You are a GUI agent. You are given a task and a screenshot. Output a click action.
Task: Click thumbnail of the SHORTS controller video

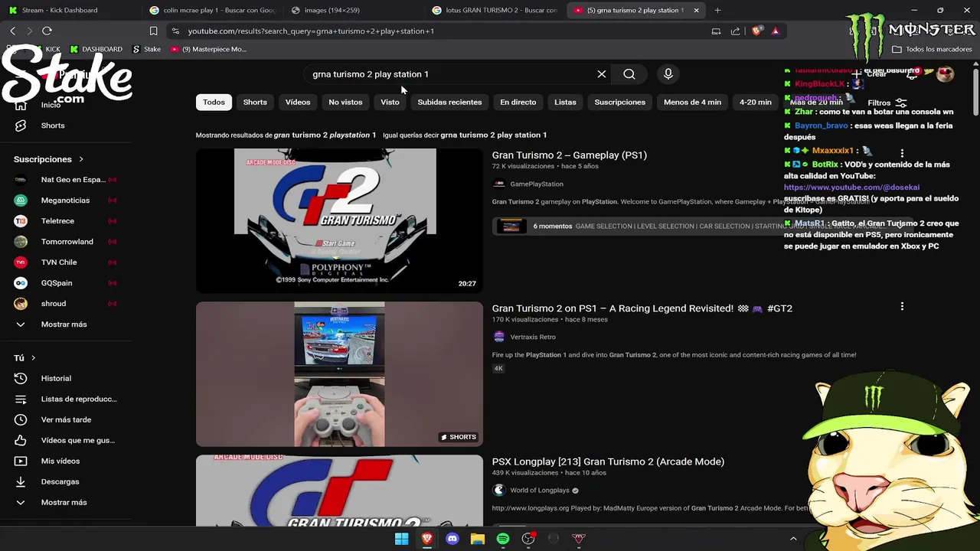[x=339, y=373]
